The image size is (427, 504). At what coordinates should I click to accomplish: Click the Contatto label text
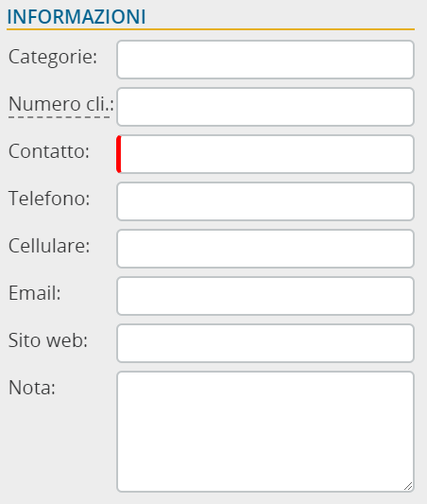click(x=49, y=151)
